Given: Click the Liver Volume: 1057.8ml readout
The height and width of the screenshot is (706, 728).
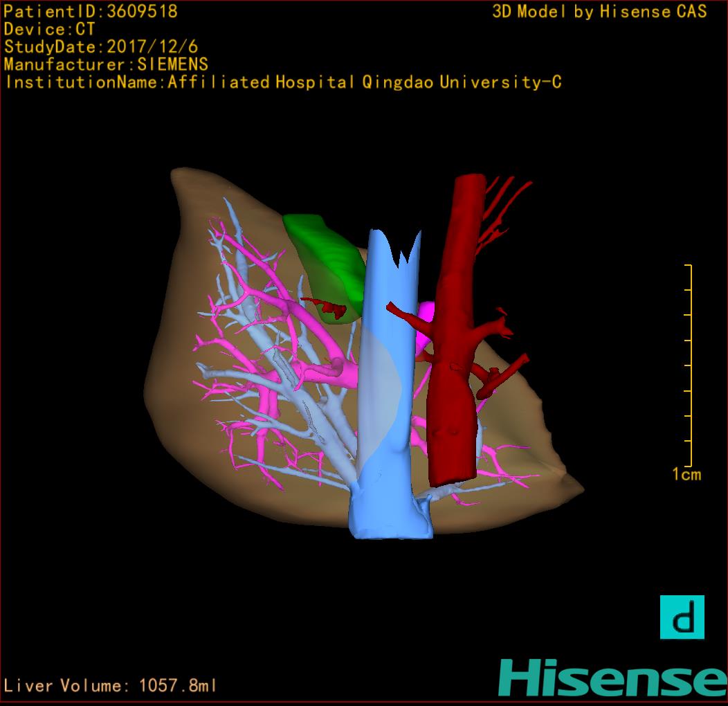Looking at the screenshot, I should pyautogui.click(x=110, y=685).
